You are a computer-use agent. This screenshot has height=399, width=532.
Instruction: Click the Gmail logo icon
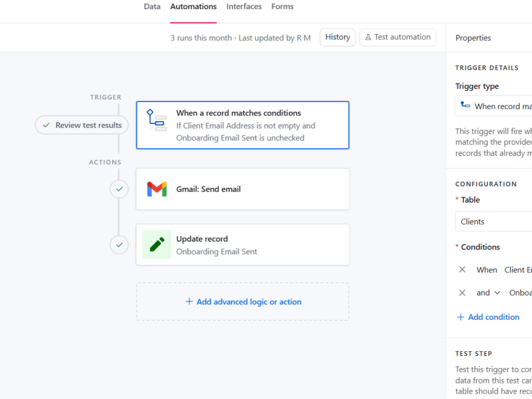(x=157, y=189)
